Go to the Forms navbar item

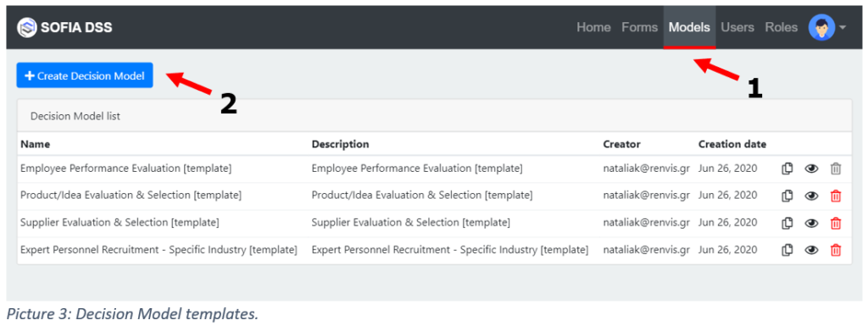[x=639, y=27]
